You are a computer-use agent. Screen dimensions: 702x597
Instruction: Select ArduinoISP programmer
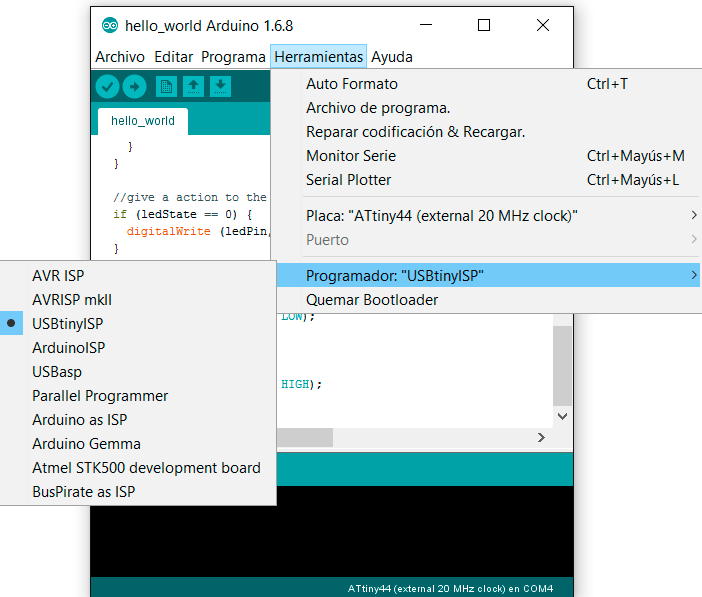pos(138,348)
